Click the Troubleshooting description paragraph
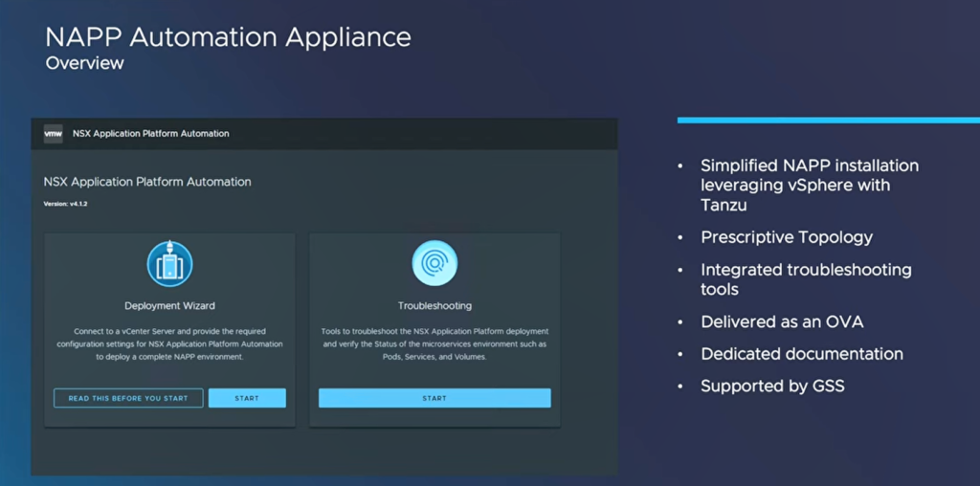Image resolution: width=980 pixels, height=486 pixels. [x=434, y=343]
